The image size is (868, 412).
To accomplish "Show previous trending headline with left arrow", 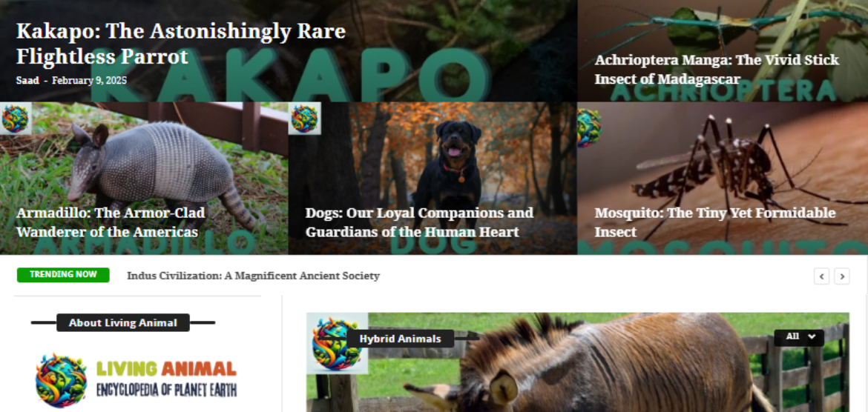I will click(821, 276).
